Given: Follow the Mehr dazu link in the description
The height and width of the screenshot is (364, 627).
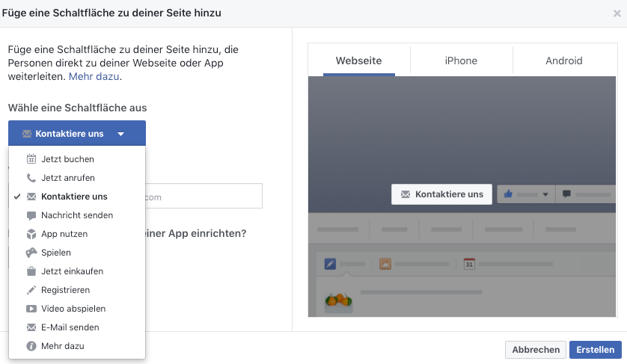Looking at the screenshot, I should (x=94, y=76).
